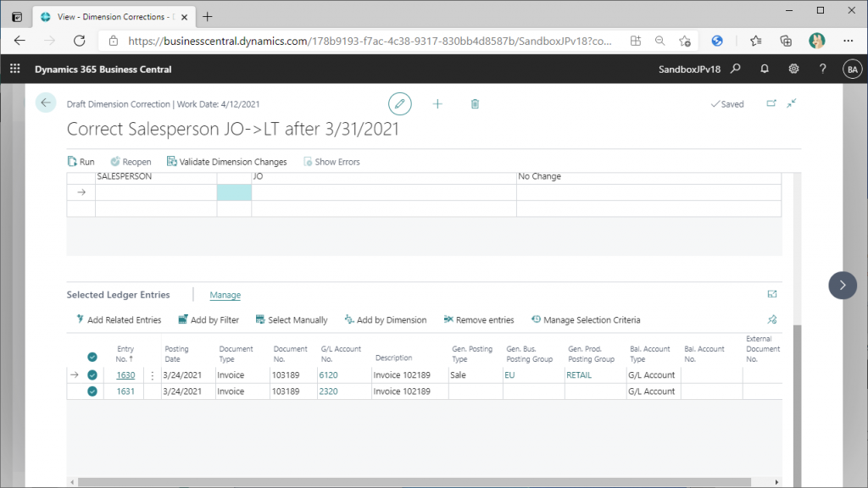Open the tab actions menu icon
This screenshot has height=488, width=868.
point(17,17)
